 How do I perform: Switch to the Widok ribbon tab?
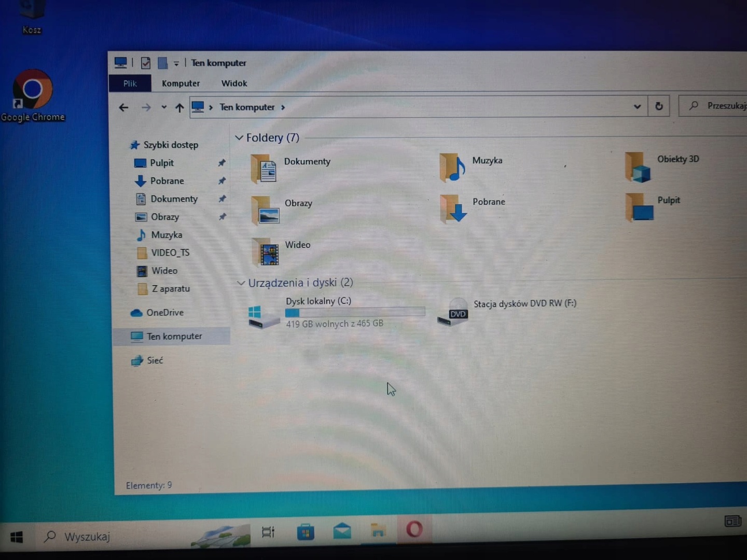[234, 83]
